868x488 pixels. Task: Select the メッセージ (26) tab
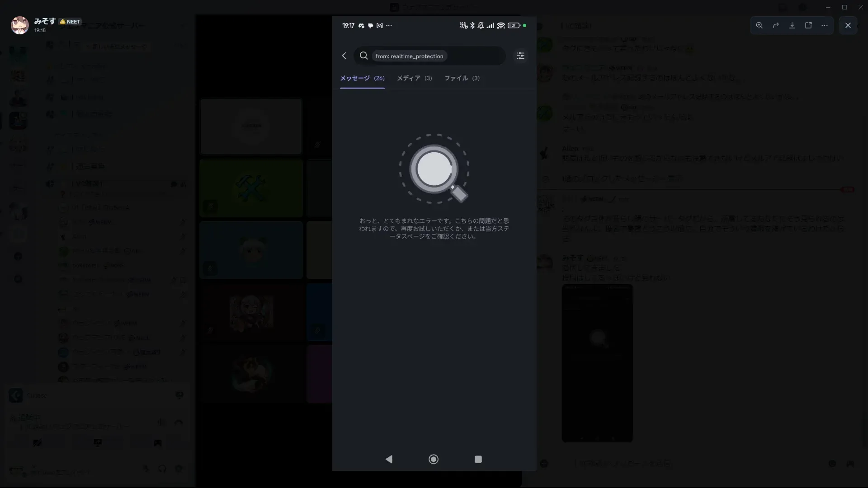pyautogui.click(x=362, y=78)
